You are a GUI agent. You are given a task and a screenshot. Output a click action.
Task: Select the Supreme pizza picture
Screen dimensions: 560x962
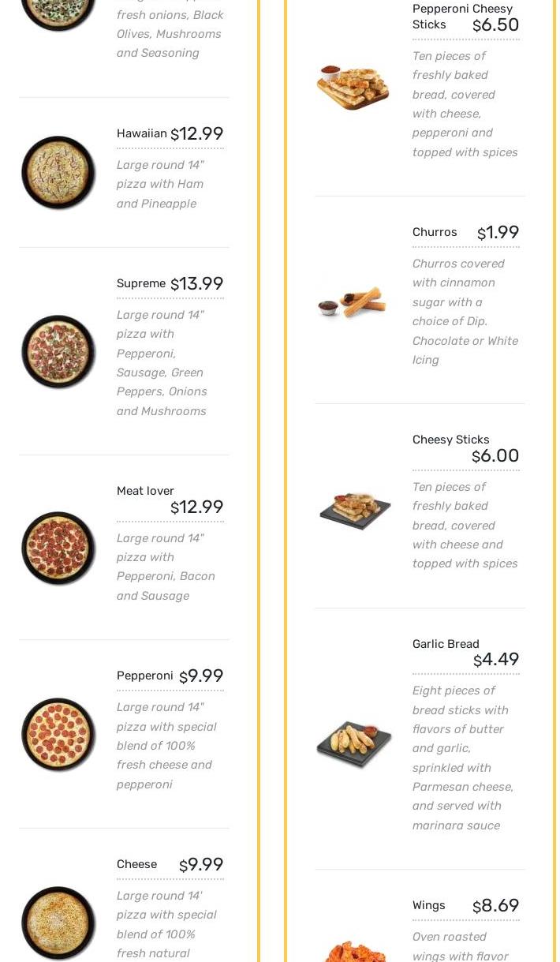point(58,351)
